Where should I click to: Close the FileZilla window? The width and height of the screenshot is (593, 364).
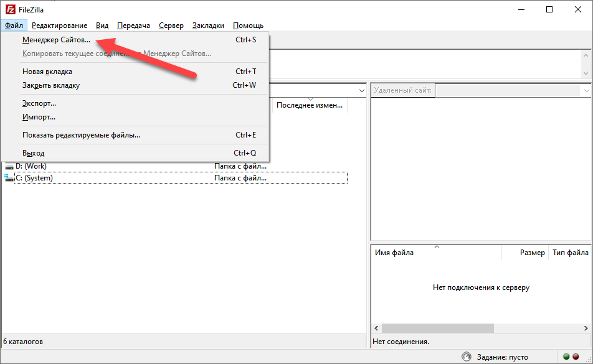pos(578,9)
